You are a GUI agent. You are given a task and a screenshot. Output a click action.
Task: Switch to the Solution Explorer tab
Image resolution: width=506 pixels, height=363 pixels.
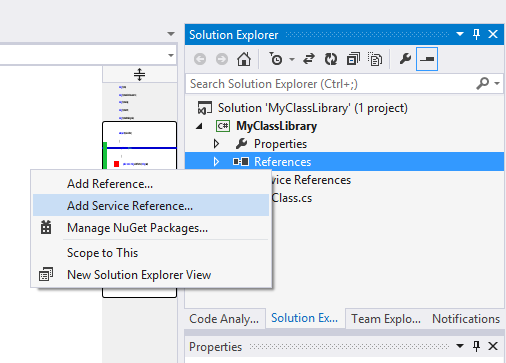pos(304,318)
